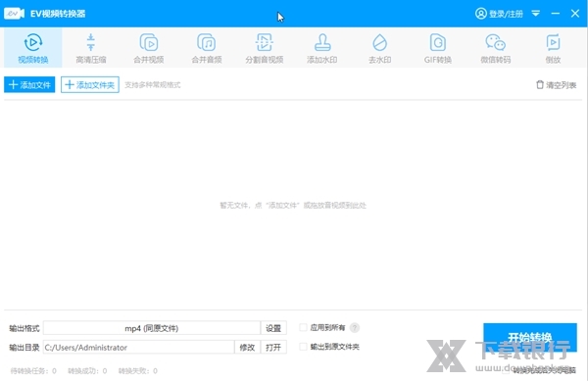Click 修改 to change output directory
Screen dimensions: 588x381
pos(247,348)
